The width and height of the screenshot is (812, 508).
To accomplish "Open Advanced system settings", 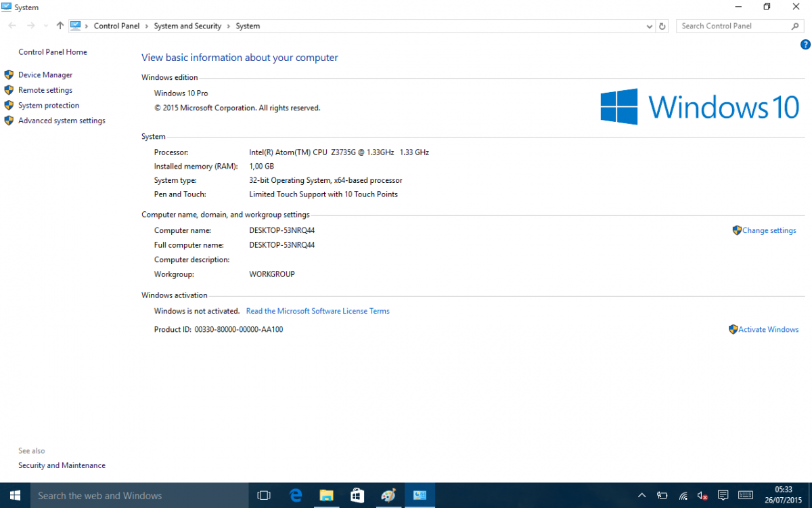I will 62,121.
